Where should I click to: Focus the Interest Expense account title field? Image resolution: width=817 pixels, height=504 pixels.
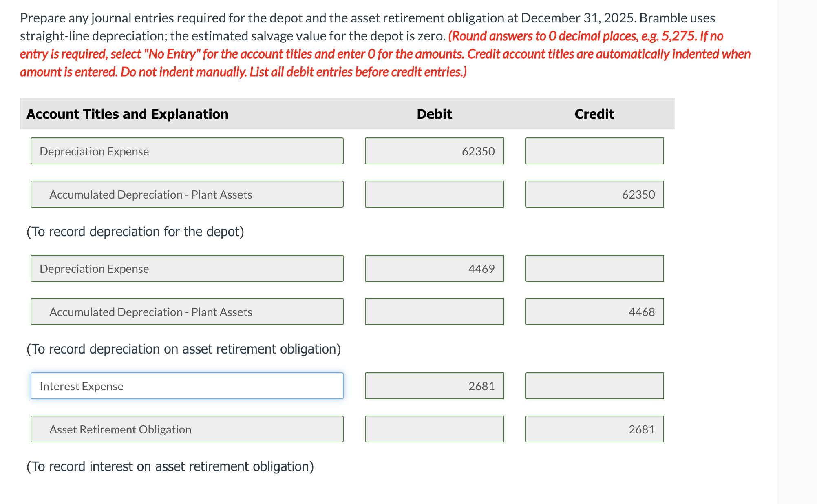pos(187,386)
